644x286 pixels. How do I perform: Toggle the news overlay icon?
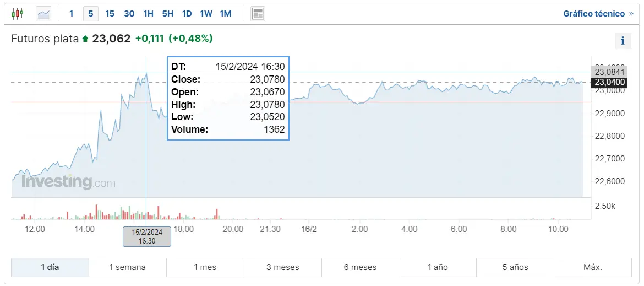258,14
